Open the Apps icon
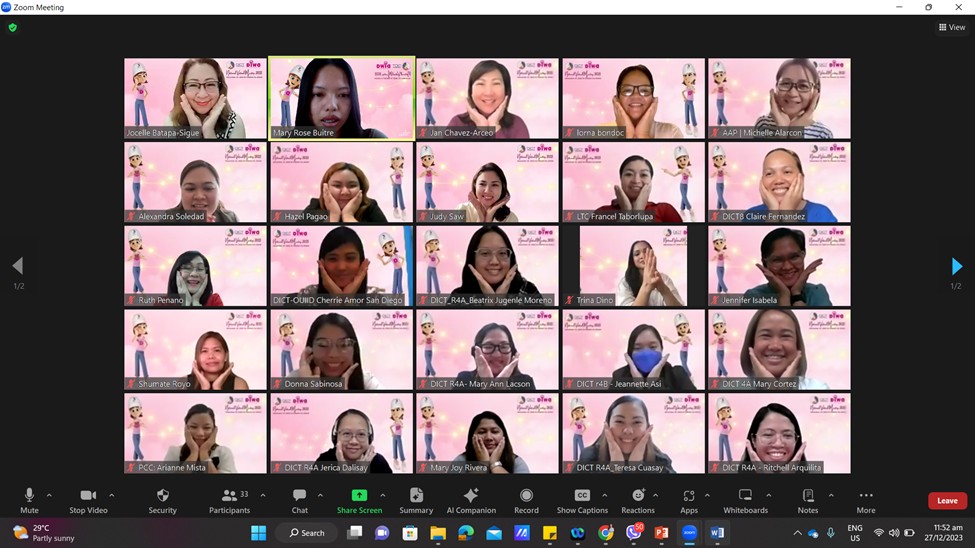 click(x=688, y=499)
